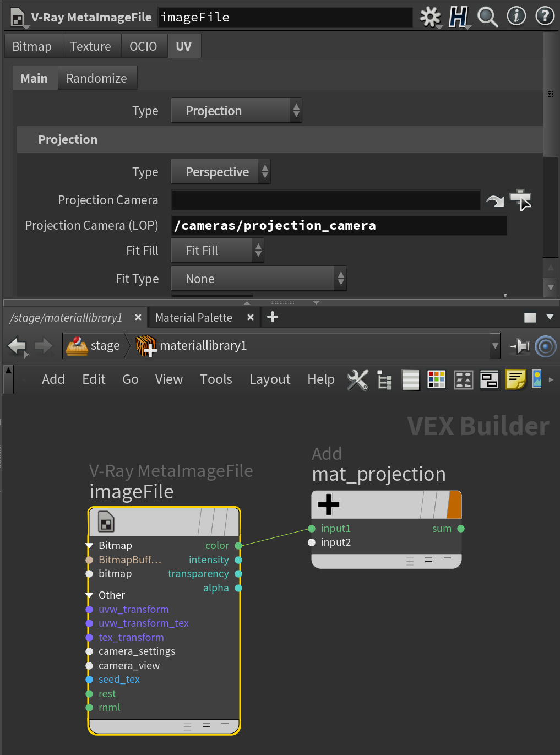Switch to the OCIO tab
The width and height of the screenshot is (560, 755).
pyautogui.click(x=143, y=46)
